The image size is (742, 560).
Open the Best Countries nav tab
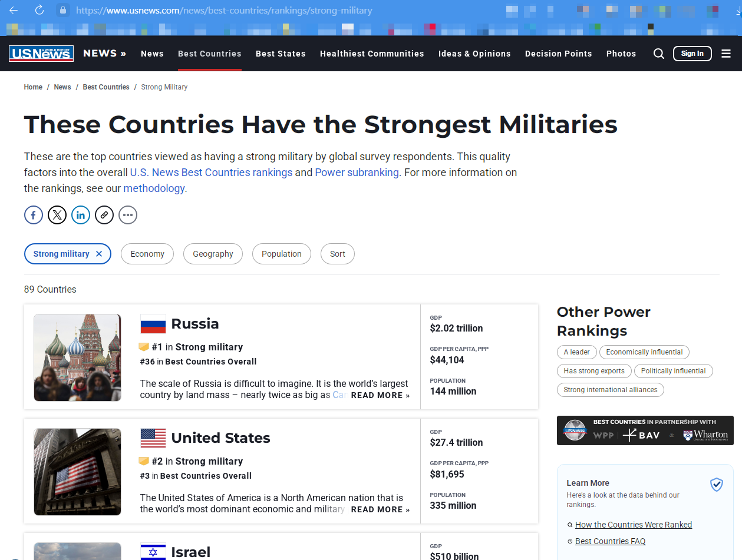tap(210, 54)
